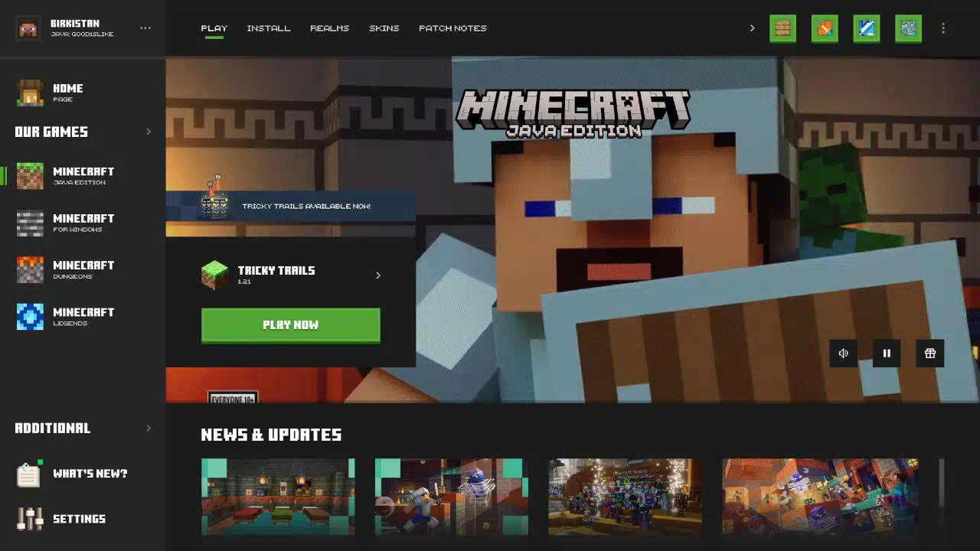Screen dimensions: 980x551
Task: Click the Our Games heading
Action: point(51,132)
